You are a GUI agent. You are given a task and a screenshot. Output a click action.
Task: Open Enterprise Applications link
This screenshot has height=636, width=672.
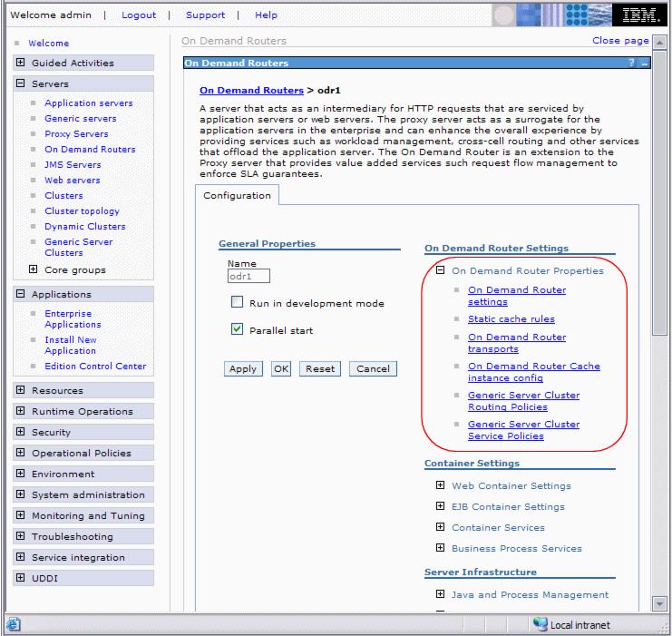tap(73, 318)
